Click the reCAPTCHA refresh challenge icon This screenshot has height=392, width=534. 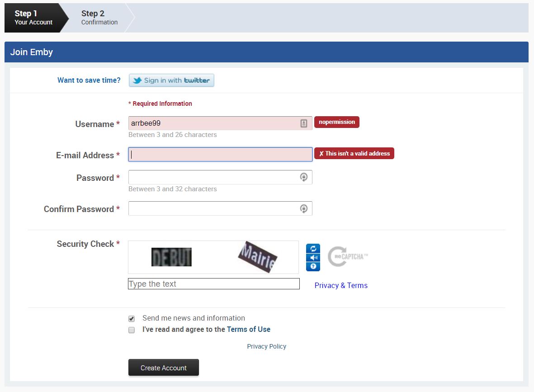[x=313, y=249]
